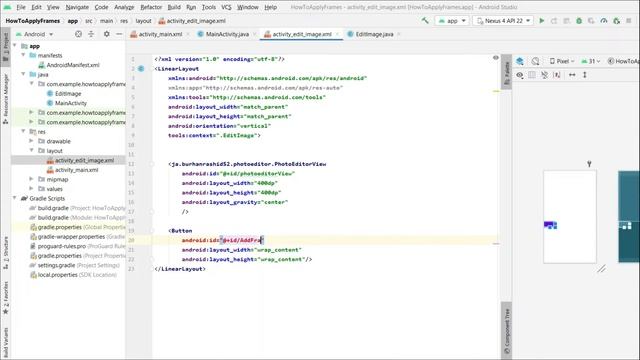Click the horizontal expand arrows icon
The image size is (640, 360).
tap(572, 75)
